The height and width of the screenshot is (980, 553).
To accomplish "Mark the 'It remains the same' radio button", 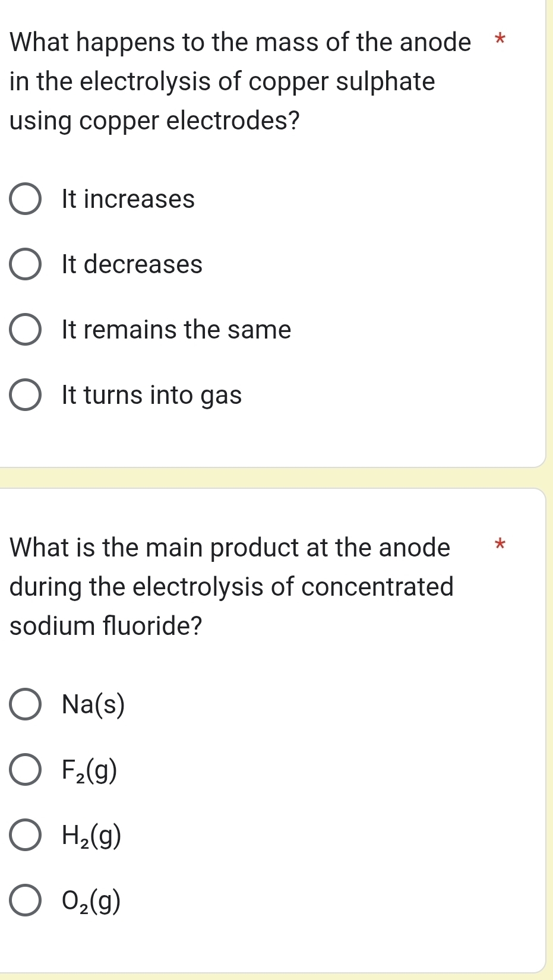I will (x=26, y=330).
